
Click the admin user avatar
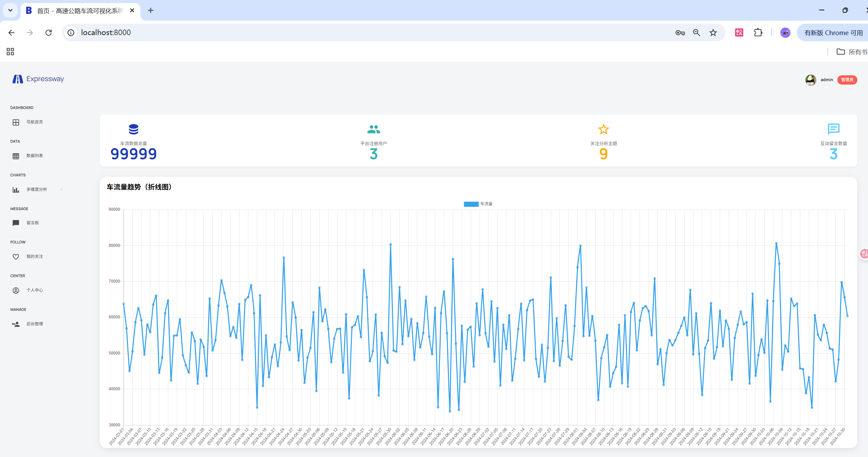pyautogui.click(x=811, y=80)
